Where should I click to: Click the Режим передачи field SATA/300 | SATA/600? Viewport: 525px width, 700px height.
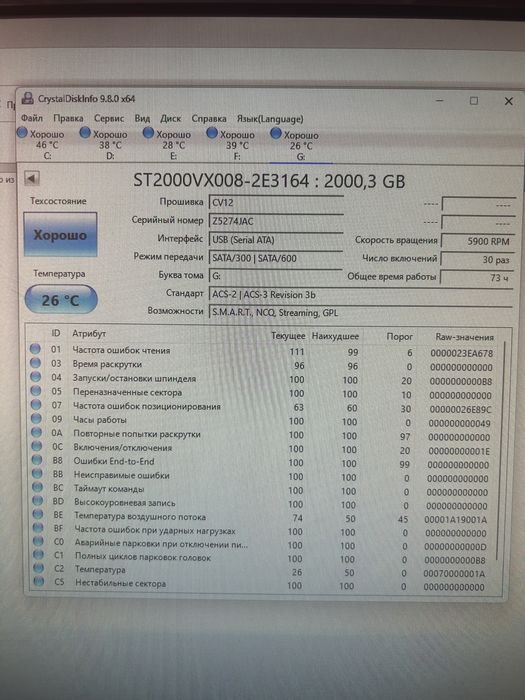[275, 258]
